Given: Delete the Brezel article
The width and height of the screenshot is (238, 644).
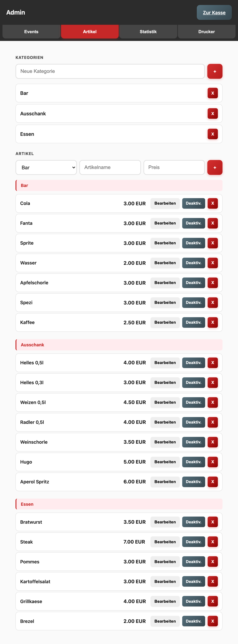Looking at the screenshot, I should (213, 621).
